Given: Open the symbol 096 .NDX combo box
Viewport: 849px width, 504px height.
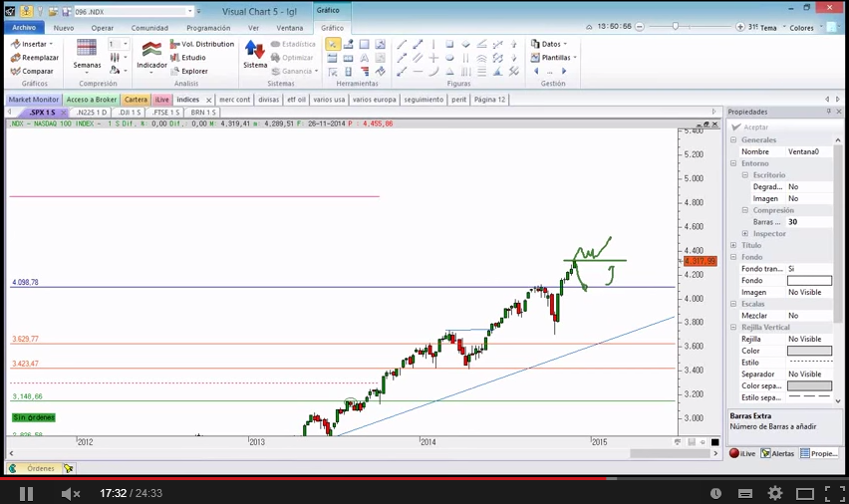Looking at the screenshot, I should (134, 11).
